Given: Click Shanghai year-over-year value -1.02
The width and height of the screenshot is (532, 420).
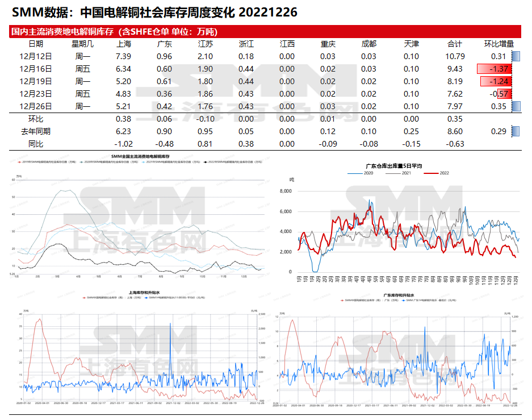Looking at the screenshot, I should click(124, 144).
